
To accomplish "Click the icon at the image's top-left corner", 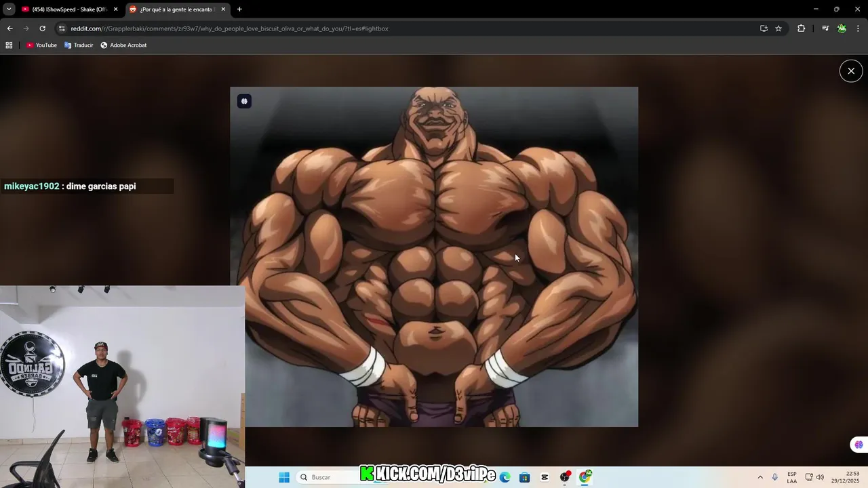I will [244, 101].
